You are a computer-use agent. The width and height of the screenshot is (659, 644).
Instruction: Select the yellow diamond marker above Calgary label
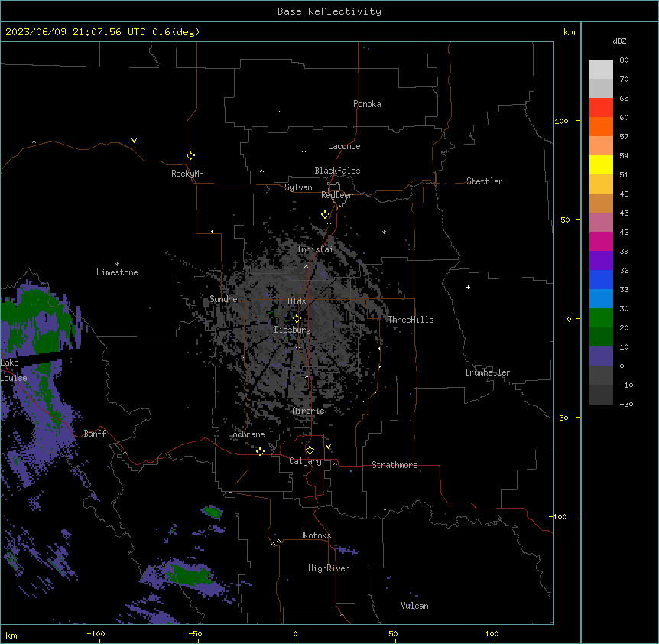coord(310,450)
